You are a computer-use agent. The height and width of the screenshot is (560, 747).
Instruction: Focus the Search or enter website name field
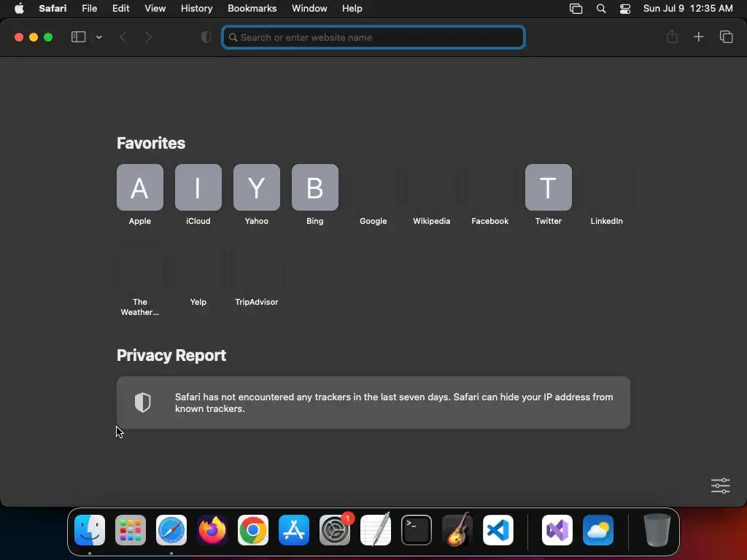pyautogui.click(x=373, y=37)
